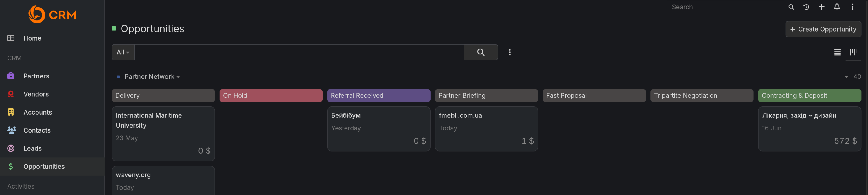Expand the All filter dropdown
Screen dimensions: 868x195
click(123, 52)
